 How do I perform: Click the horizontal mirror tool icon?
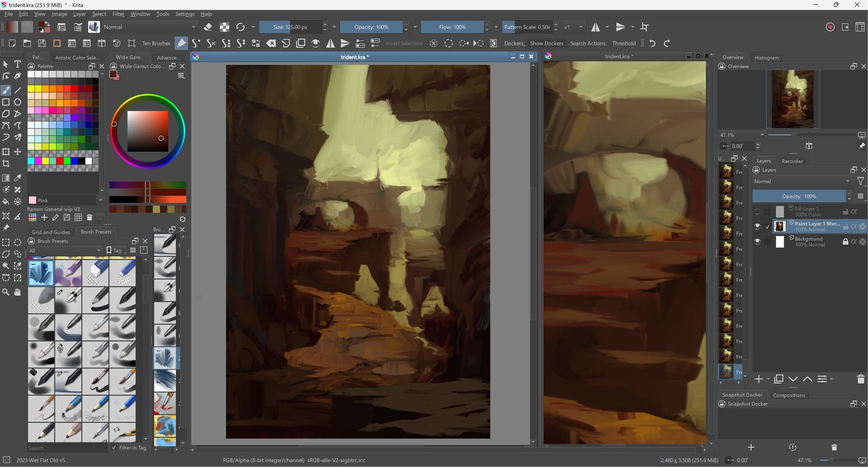click(596, 27)
